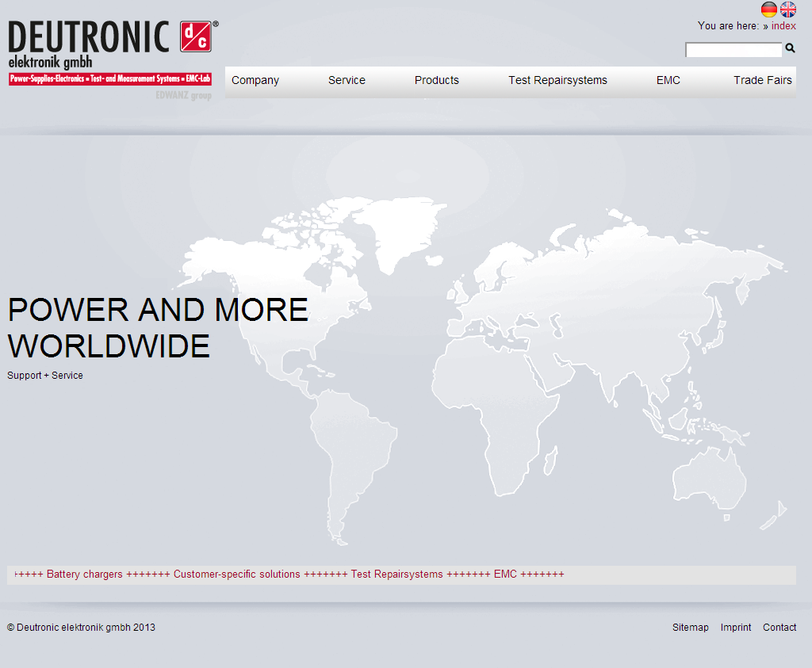Click EMC in the news ticker

coord(505,574)
